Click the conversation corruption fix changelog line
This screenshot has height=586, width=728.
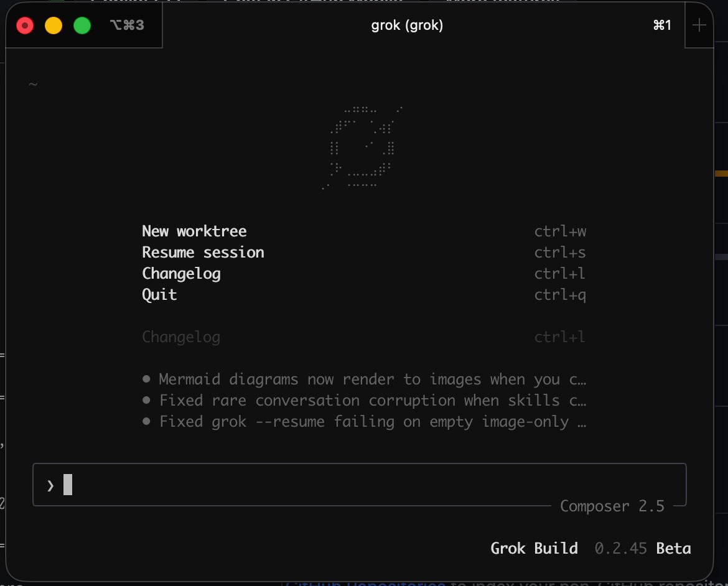(x=365, y=400)
